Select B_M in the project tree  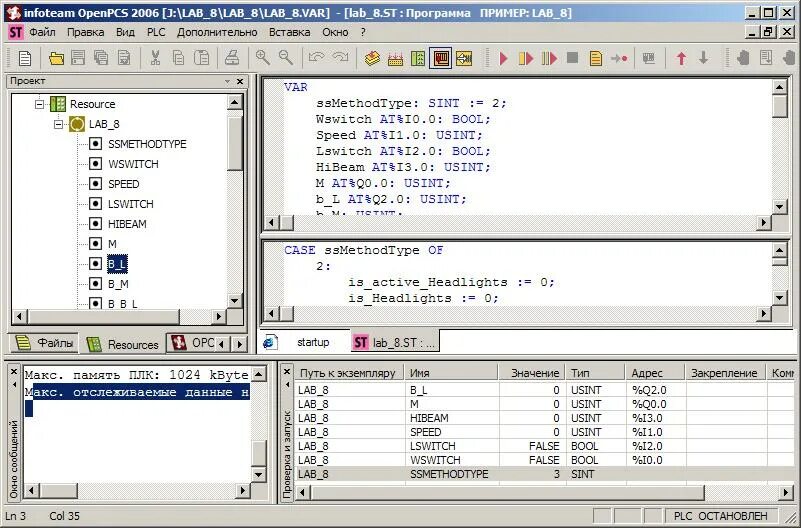pyautogui.click(x=118, y=284)
